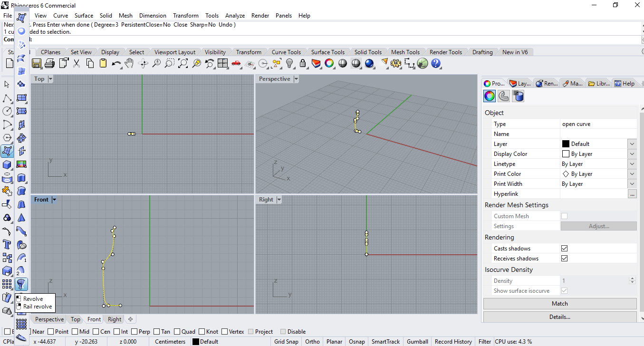Click the Zoom Dynamic magnifier icon
This screenshot has height=346, width=644.
click(156, 63)
